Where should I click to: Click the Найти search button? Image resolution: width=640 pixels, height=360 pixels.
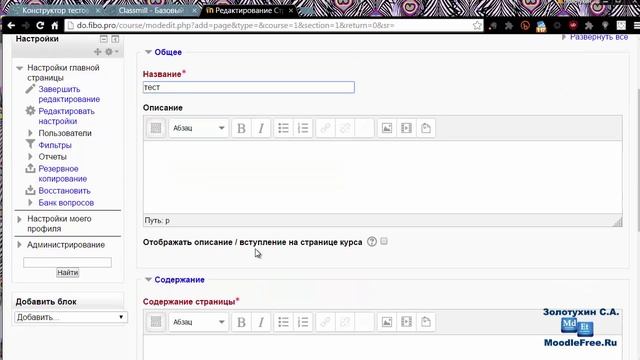tap(68, 273)
